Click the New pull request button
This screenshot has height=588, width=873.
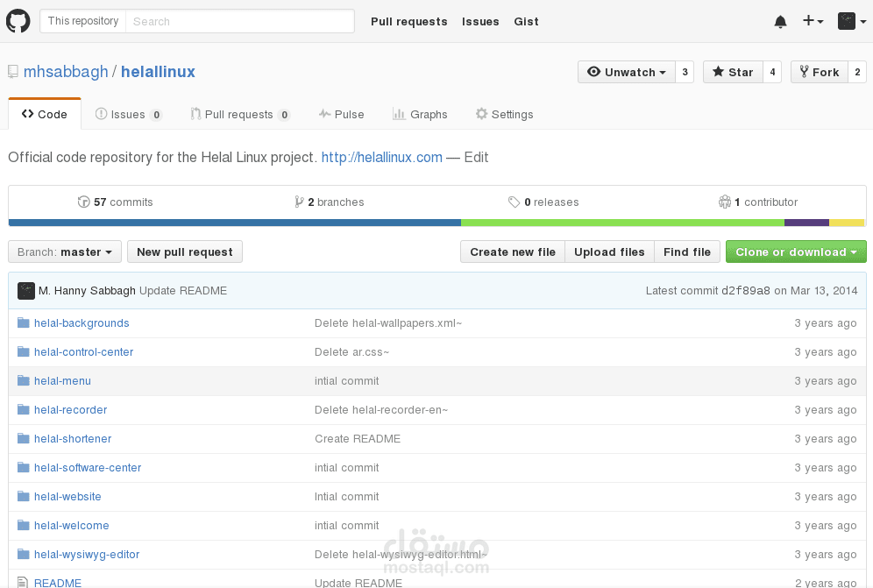(185, 252)
